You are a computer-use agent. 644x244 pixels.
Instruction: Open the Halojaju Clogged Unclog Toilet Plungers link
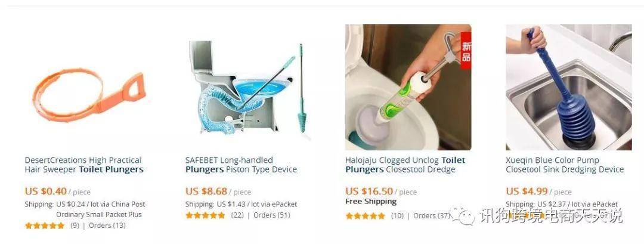click(405, 165)
